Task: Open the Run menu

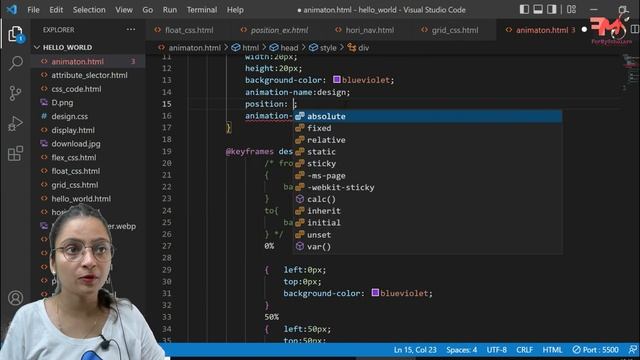Action: pyautogui.click(x=170, y=9)
